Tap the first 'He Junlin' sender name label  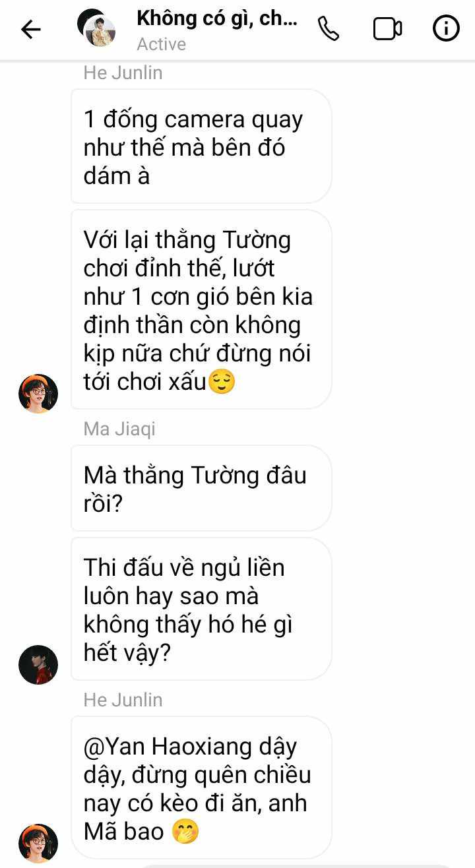point(123,73)
